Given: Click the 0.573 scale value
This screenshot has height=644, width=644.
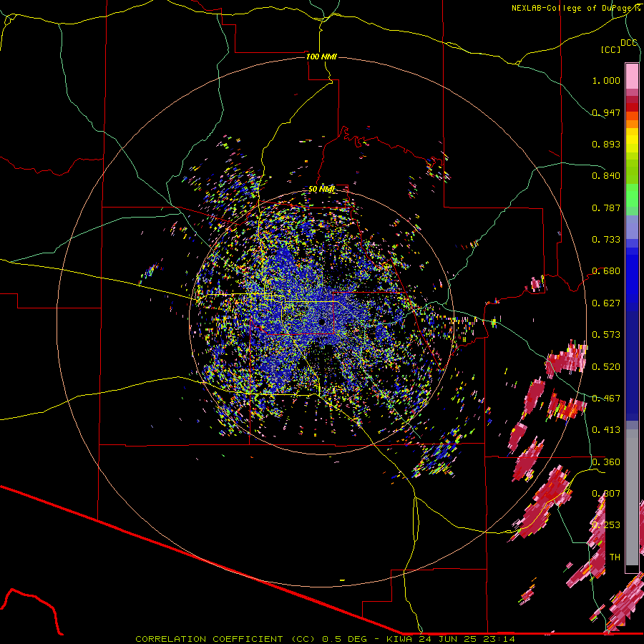Looking at the screenshot, I should click(x=606, y=335).
